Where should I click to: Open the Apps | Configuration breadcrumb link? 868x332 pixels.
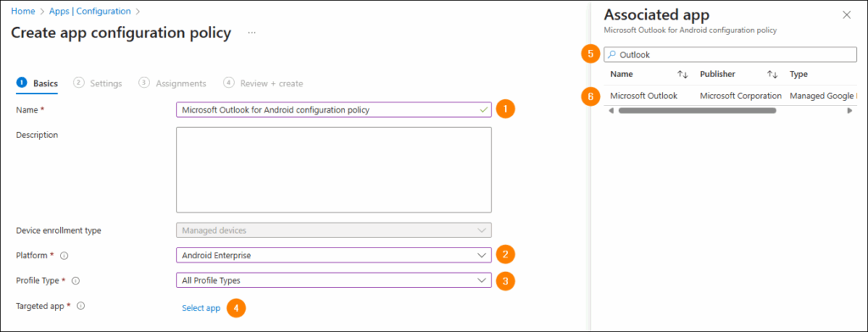pos(90,11)
